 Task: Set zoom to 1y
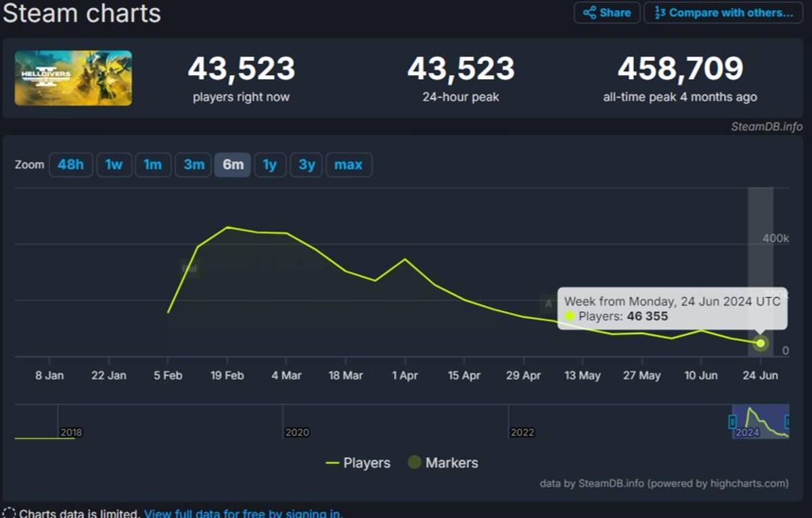point(270,164)
